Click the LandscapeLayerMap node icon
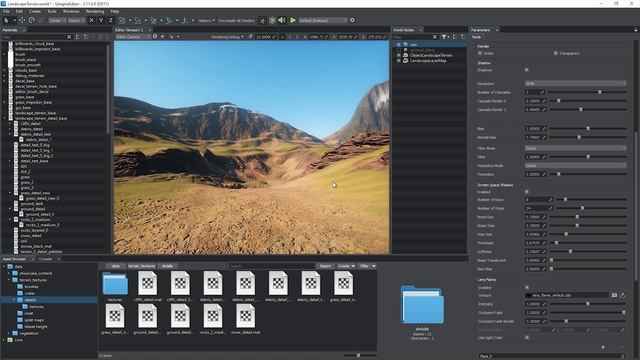 click(405, 60)
